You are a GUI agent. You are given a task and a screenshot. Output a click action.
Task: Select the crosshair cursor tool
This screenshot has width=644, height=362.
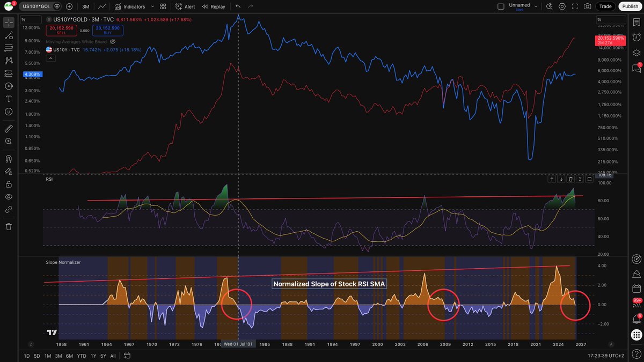click(9, 23)
